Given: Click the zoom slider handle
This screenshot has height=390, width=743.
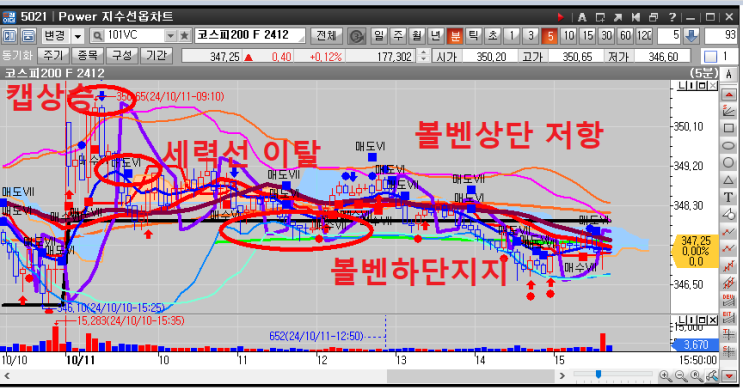Looking at the screenshot, I should point(598,374).
